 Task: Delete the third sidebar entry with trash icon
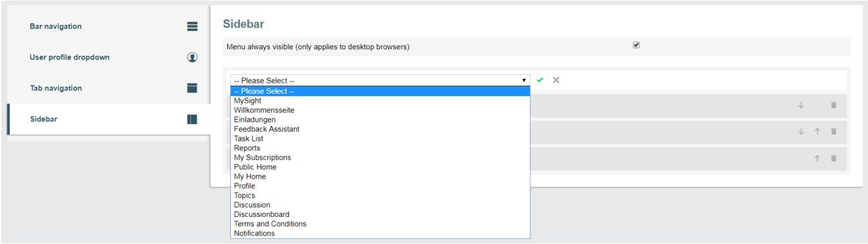[834, 158]
